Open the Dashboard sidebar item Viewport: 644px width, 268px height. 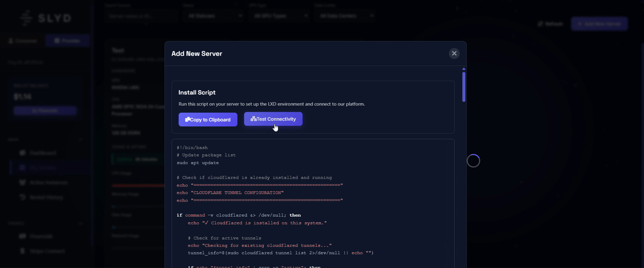[x=42, y=153]
